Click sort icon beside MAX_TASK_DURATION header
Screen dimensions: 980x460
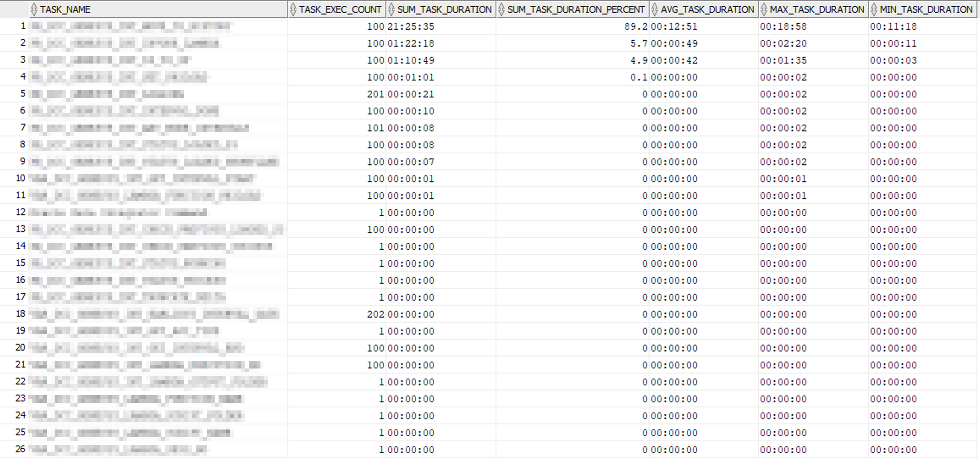(x=764, y=9)
